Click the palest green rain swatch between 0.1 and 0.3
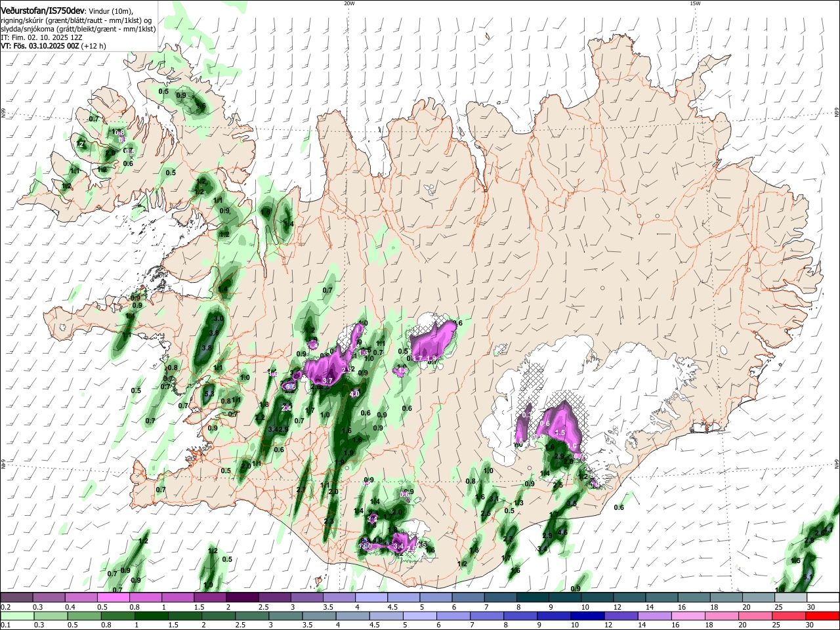 click(17, 616)
